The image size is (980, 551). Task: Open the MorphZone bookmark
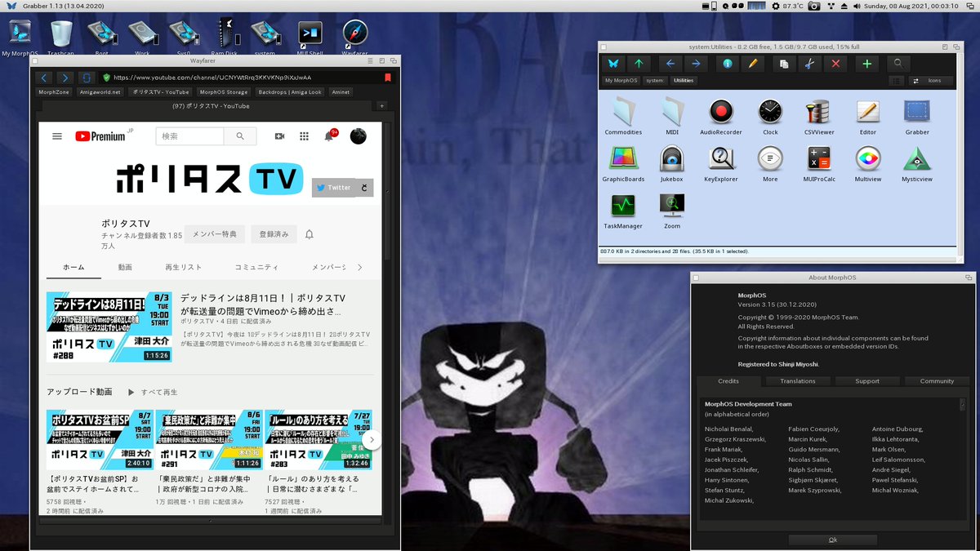point(54,92)
